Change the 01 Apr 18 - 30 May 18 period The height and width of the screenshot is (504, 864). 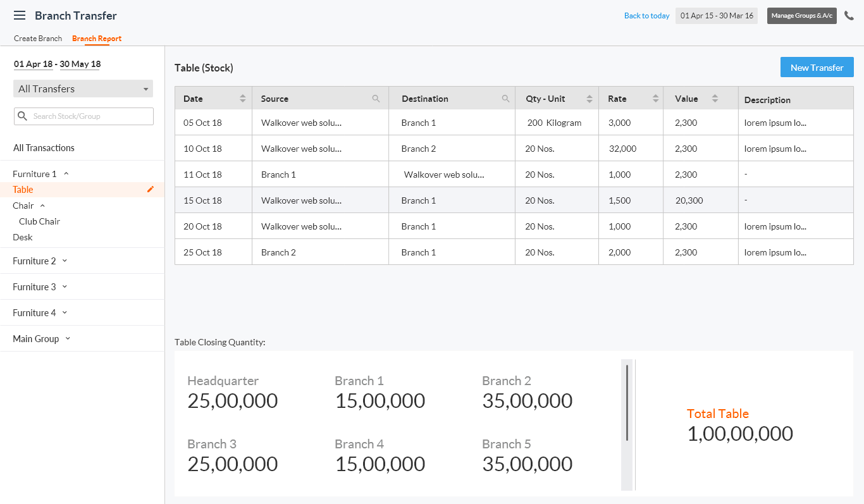[x=57, y=64]
